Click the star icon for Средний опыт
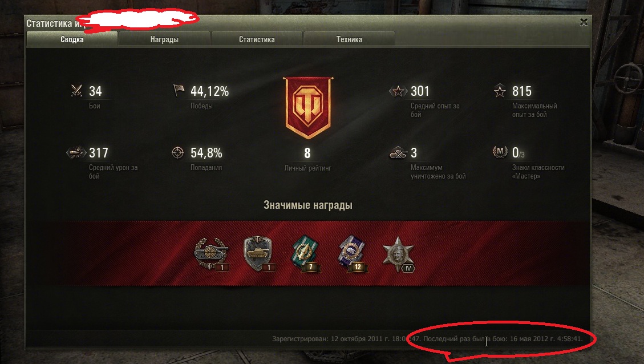This screenshot has height=364, width=644. (x=398, y=91)
